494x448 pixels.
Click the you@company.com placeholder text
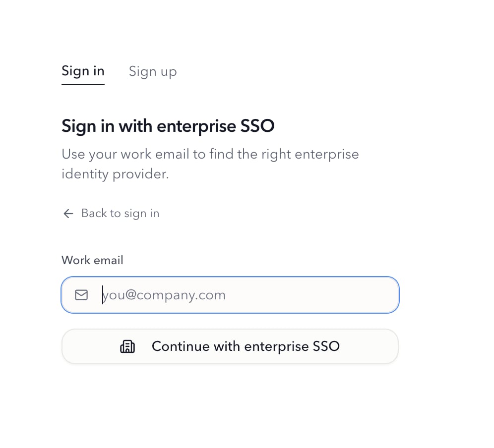pos(164,295)
